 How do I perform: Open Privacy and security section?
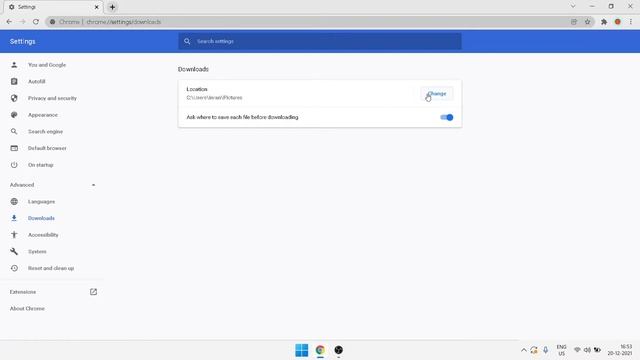(52, 98)
